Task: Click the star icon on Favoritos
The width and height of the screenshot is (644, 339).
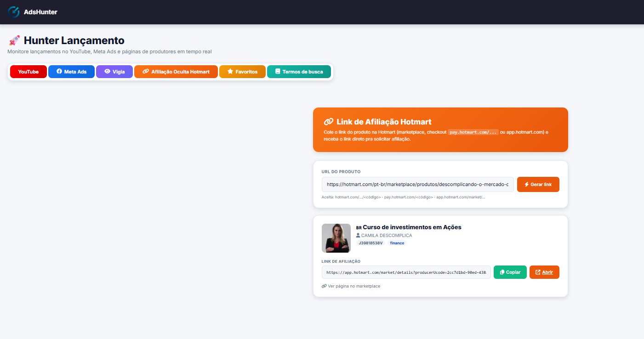Action: [x=230, y=72]
